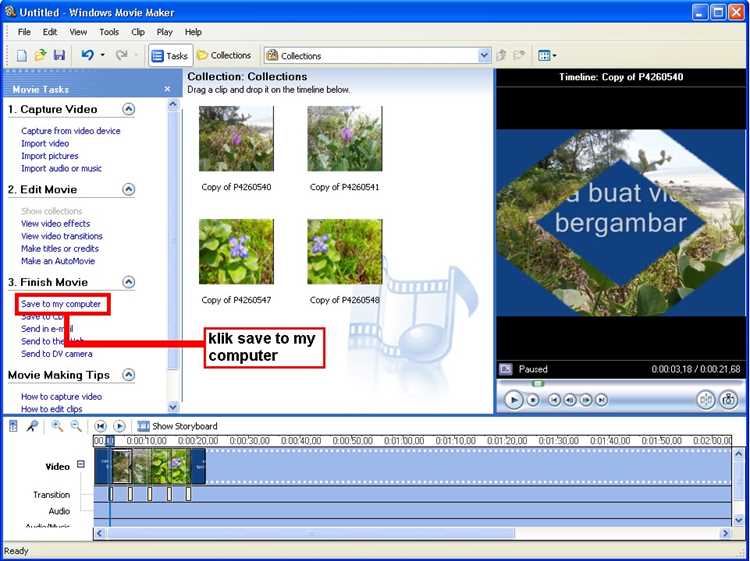This screenshot has height=561, width=750.
Task: Play the preview monitor video
Action: pyautogui.click(x=513, y=399)
